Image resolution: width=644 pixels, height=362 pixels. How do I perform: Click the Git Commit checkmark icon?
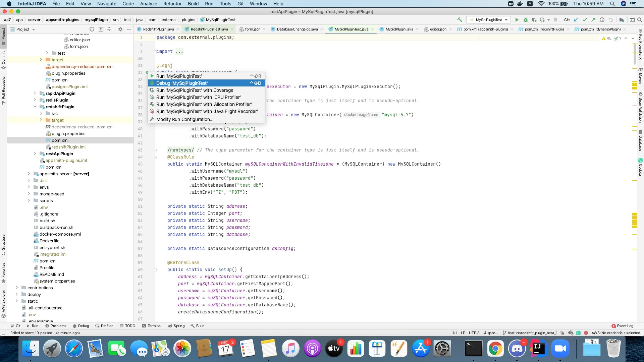click(x=585, y=20)
